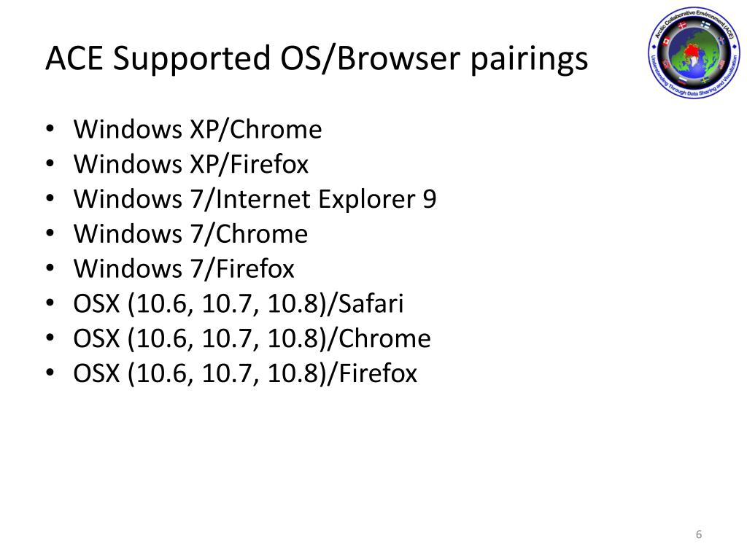
Task: Click the OSX (10.6, 10.7, 10.8)/Firefox line
Action: pyautogui.click(x=245, y=373)
